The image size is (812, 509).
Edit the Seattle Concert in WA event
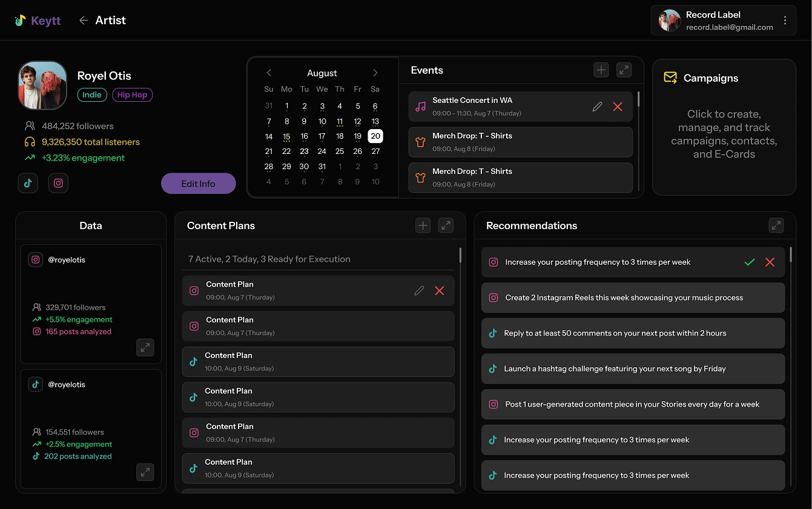[597, 107]
